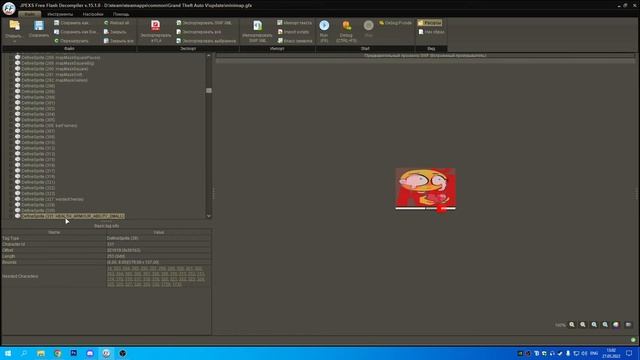
Task: Expand the wantedChecker DefineSprite node
Action: pos(12,199)
